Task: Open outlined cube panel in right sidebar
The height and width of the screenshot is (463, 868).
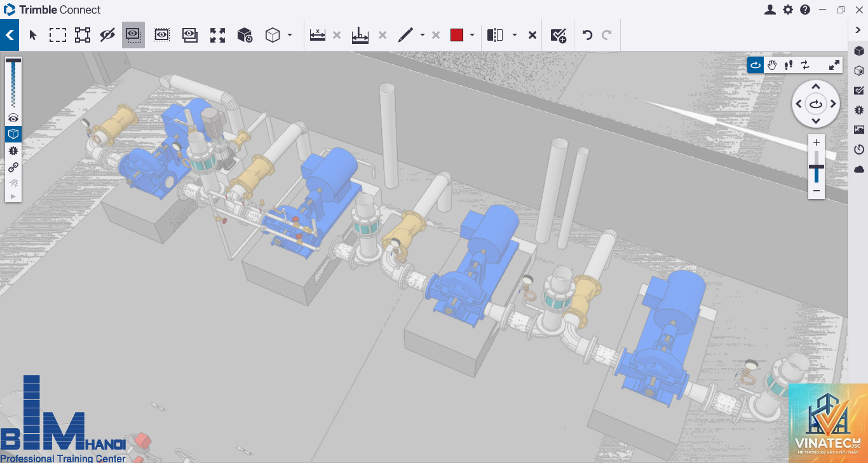Action: click(859, 71)
